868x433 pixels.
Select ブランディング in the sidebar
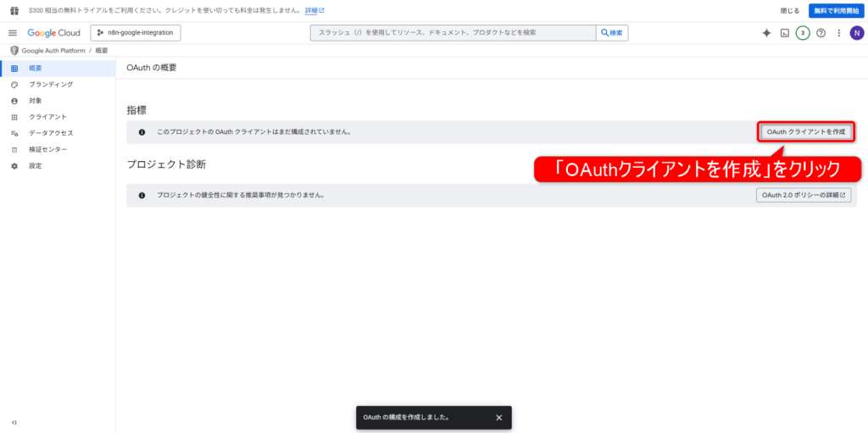click(x=51, y=85)
